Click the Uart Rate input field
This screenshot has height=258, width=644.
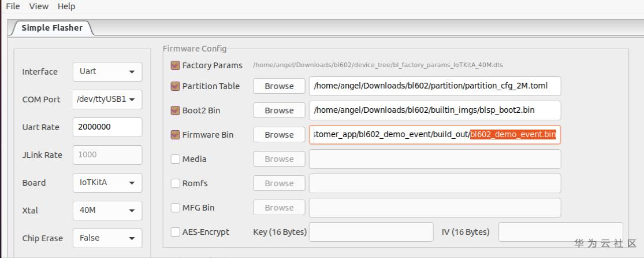point(107,127)
